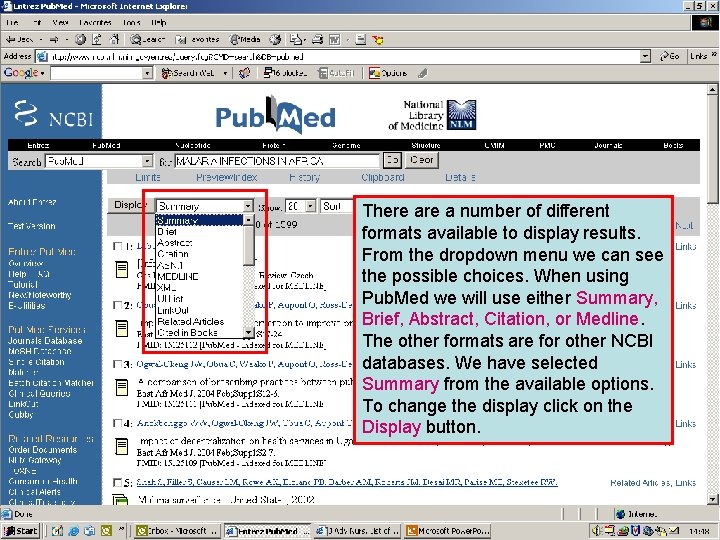This screenshot has width=720, height=540.
Task: Tick the checkbox for result 4
Action: coord(117,423)
